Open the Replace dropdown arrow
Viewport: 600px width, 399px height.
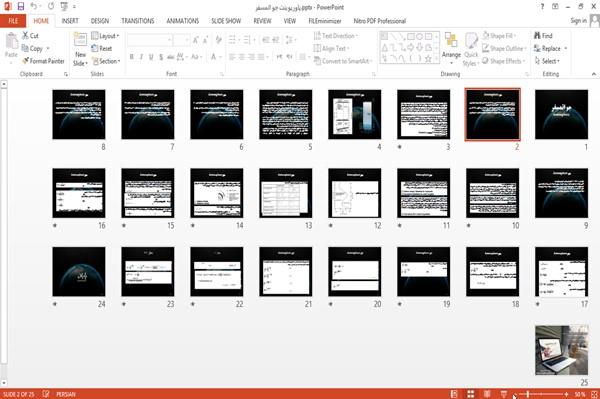(x=566, y=49)
